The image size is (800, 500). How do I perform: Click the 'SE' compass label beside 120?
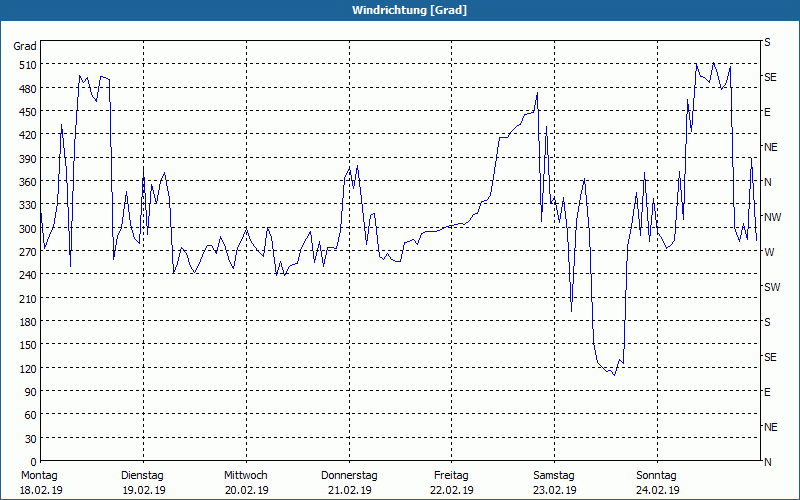(x=770, y=357)
